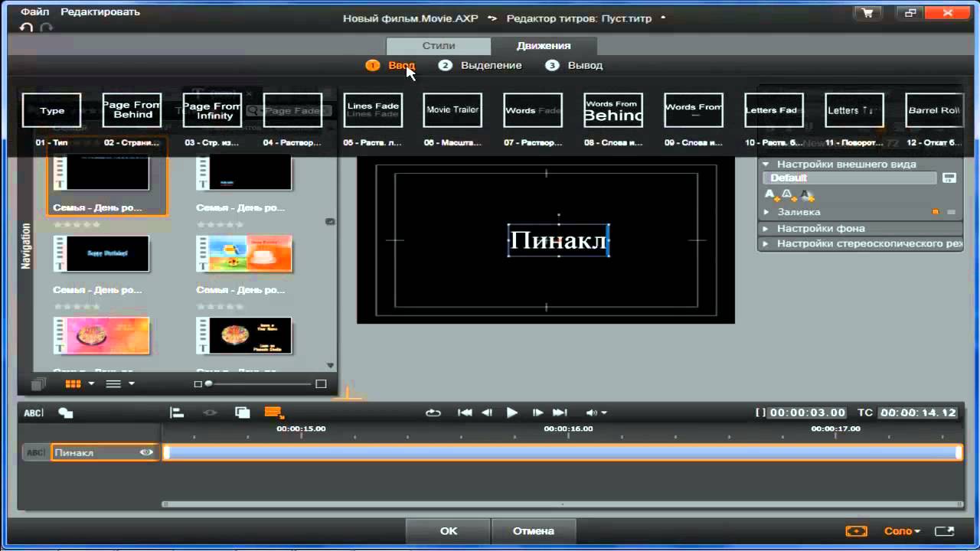
Task: Toggle loop playback
Action: (x=433, y=412)
